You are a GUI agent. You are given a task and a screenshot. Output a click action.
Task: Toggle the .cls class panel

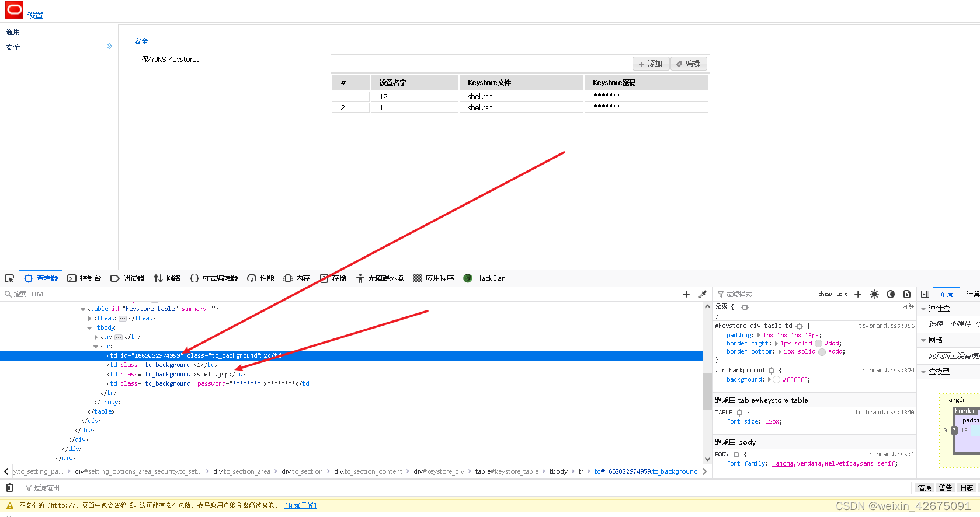pyautogui.click(x=842, y=294)
